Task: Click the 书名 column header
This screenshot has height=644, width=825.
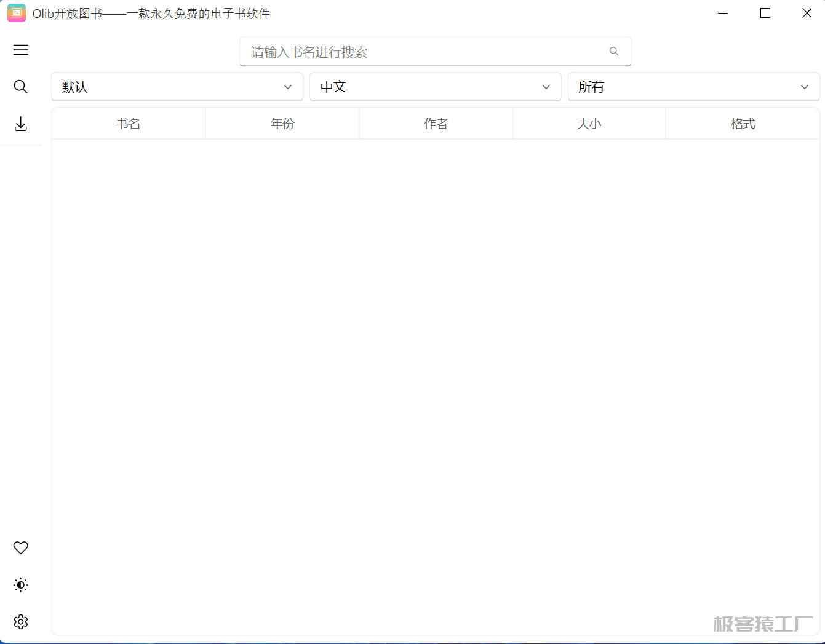Action: click(x=129, y=124)
